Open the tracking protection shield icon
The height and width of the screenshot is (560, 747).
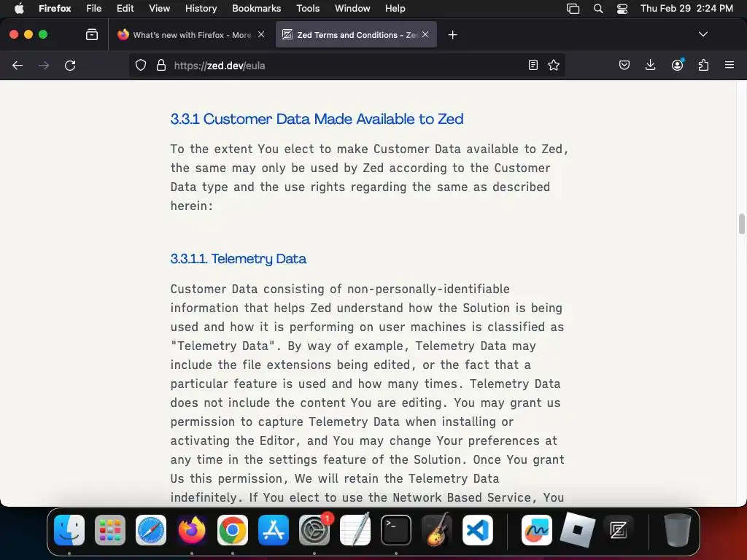point(141,65)
